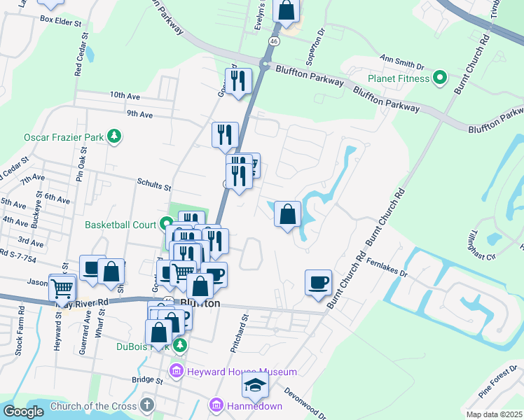Click the Church of the Cross label
The width and height of the screenshot is (524, 420).
pos(94,406)
